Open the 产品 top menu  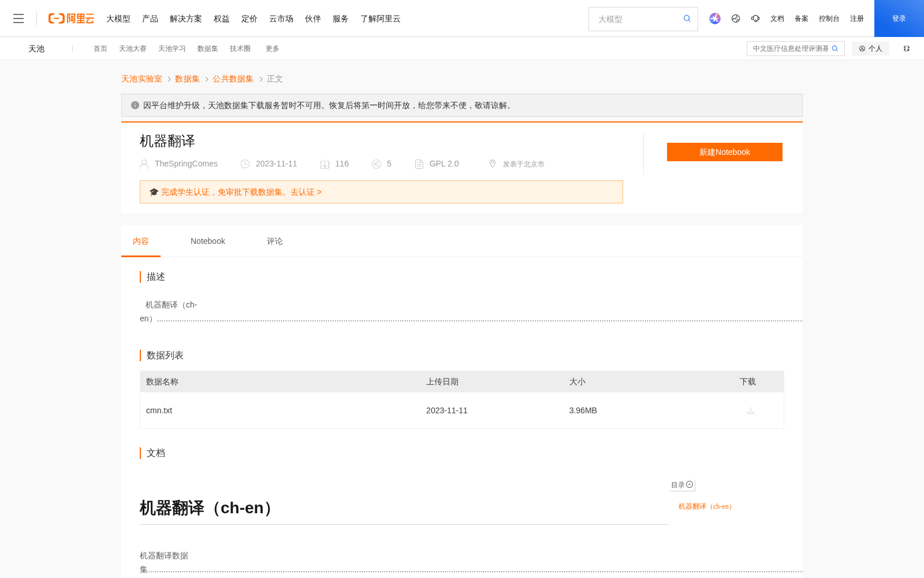pos(150,18)
